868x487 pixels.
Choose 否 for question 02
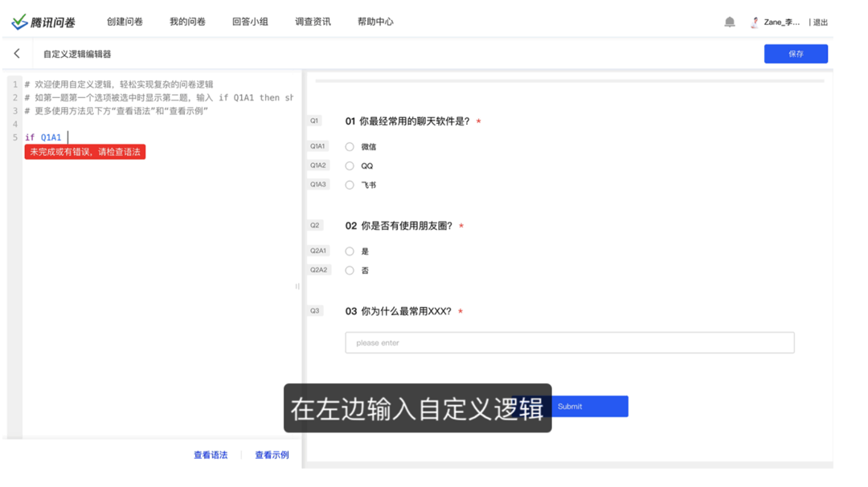click(x=350, y=270)
